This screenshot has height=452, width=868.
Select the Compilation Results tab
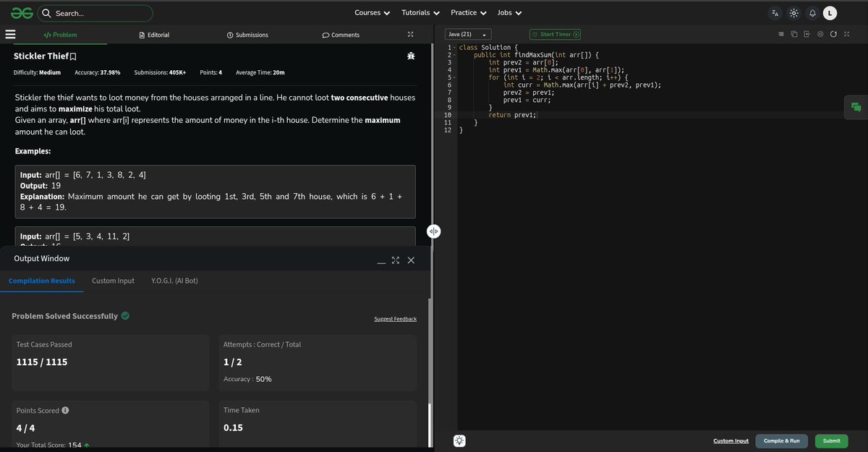[x=42, y=281]
